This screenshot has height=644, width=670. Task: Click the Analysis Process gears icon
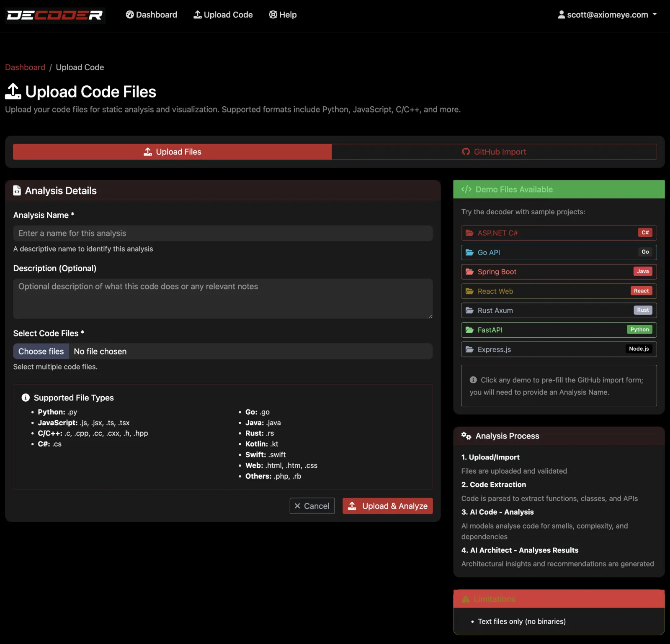tap(466, 436)
